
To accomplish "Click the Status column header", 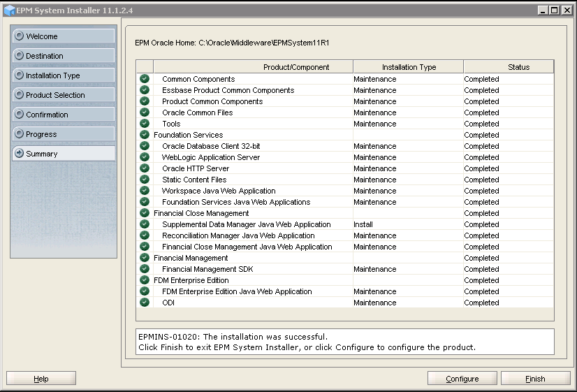I will 518,67.
